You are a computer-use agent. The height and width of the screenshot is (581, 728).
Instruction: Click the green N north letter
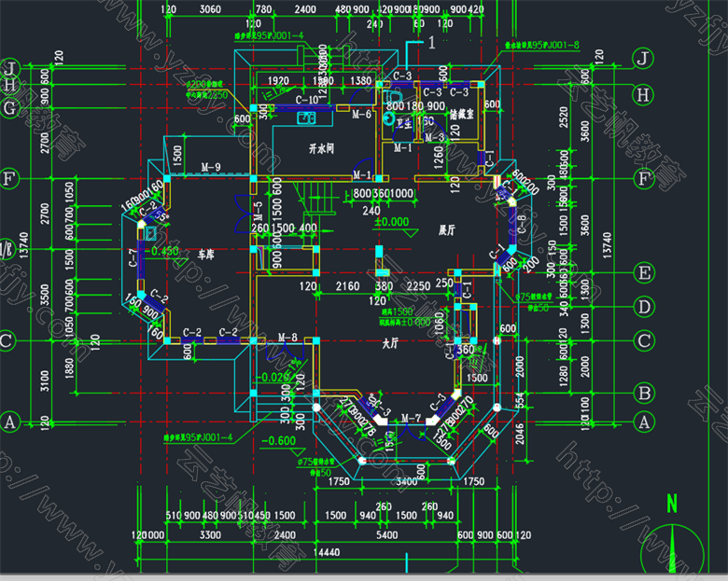coord(671,504)
